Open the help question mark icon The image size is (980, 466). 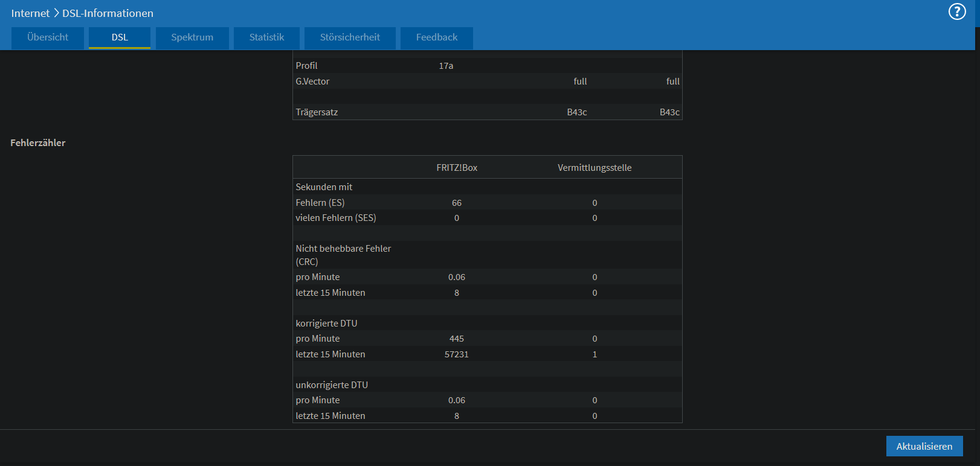pos(957,11)
